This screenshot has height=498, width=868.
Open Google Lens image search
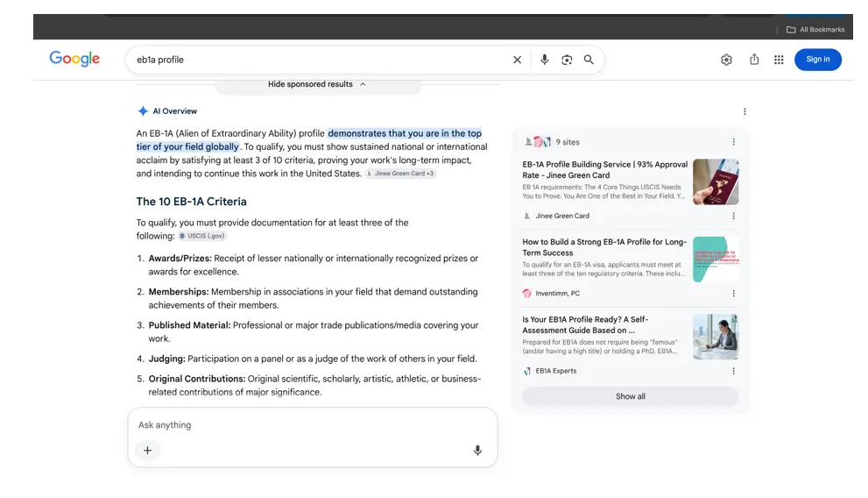point(567,60)
